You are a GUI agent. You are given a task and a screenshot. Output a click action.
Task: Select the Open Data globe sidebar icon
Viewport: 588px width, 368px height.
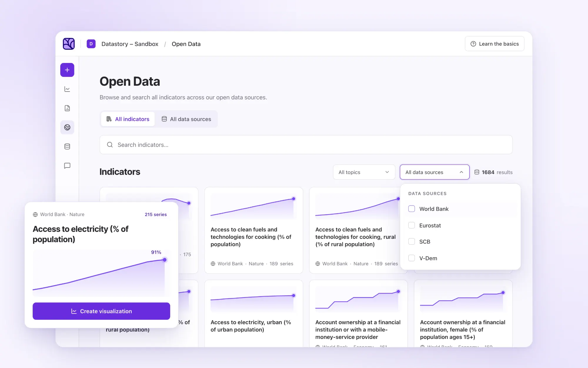pos(67,127)
